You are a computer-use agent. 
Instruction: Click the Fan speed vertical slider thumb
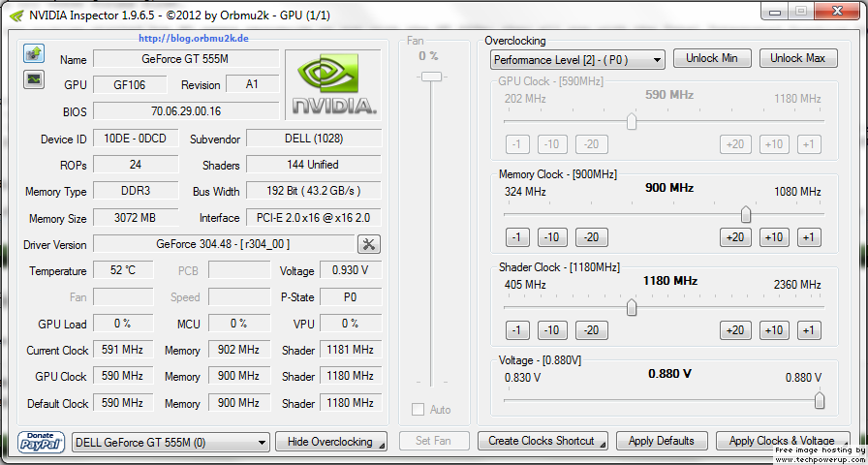click(x=431, y=77)
